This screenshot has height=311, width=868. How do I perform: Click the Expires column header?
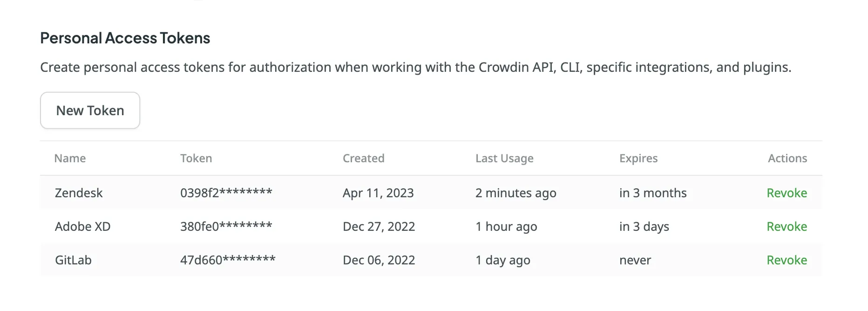pos(638,159)
